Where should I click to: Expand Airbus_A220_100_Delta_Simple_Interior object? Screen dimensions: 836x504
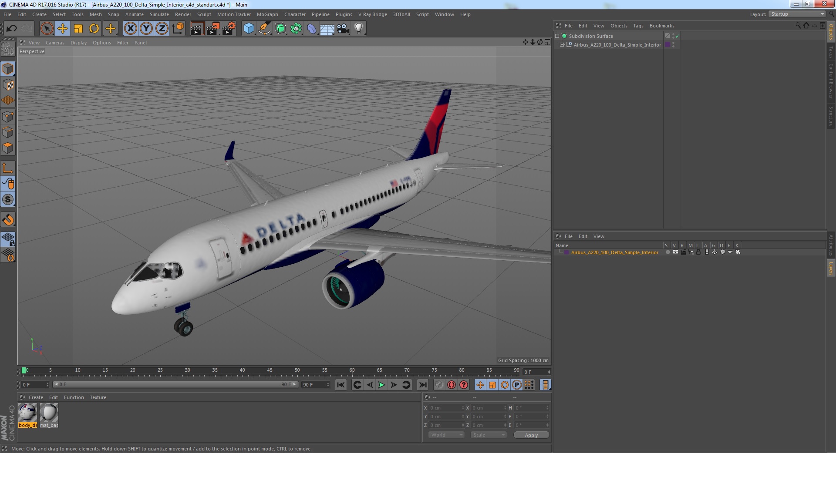tap(562, 44)
